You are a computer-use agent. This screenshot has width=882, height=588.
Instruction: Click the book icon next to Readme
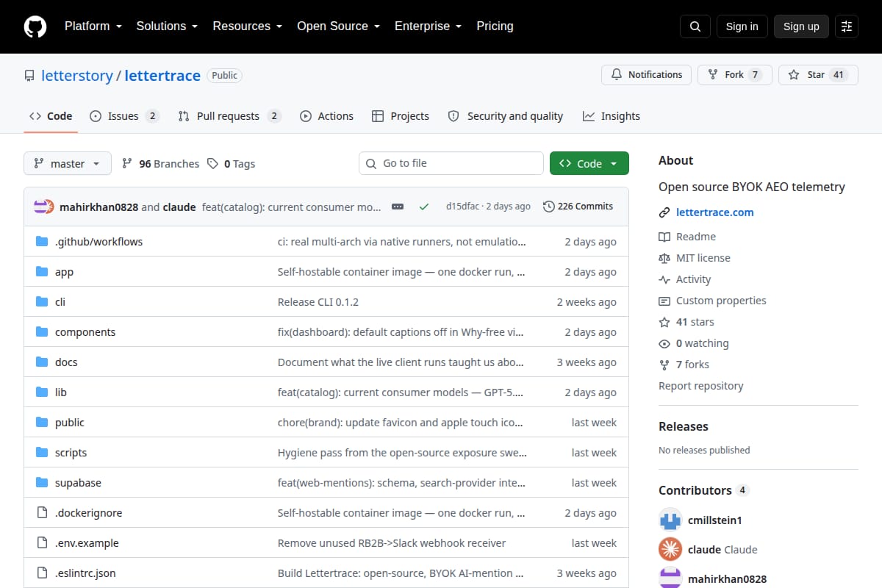click(664, 237)
